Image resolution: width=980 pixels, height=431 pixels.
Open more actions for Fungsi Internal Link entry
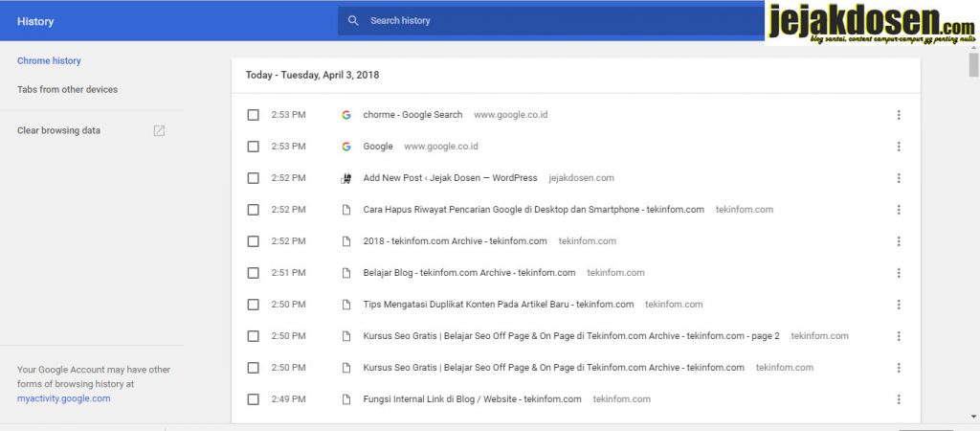click(899, 399)
